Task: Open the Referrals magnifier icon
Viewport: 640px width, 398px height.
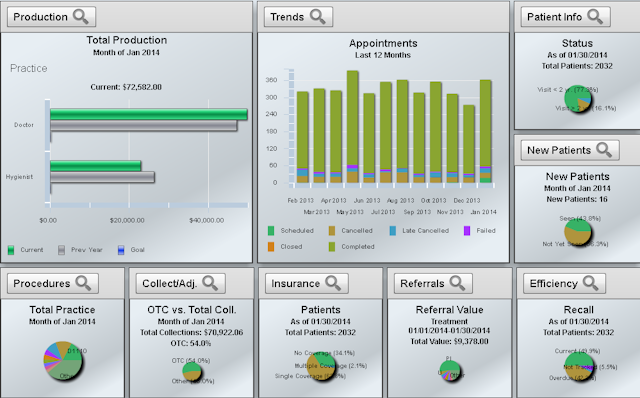Action: pos(457,283)
